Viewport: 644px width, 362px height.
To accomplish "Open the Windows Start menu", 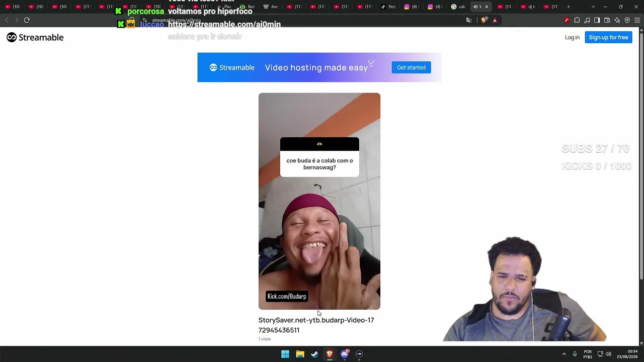I will [285, 354].
